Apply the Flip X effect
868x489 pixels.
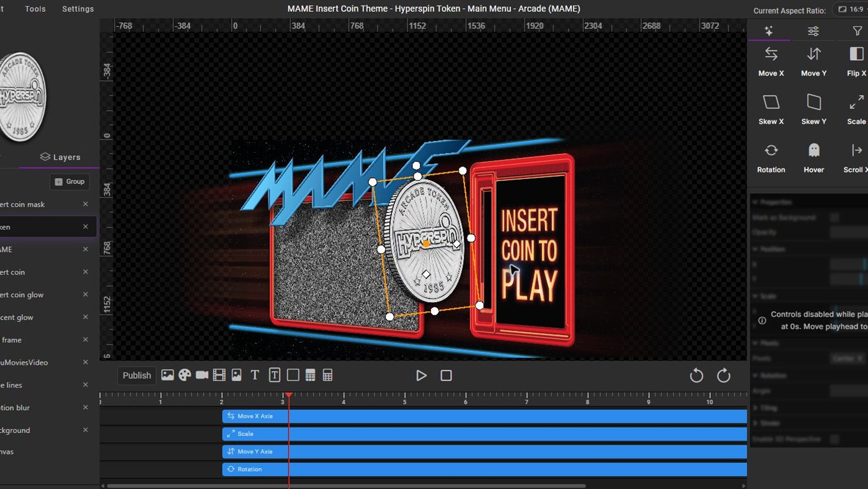856,61
